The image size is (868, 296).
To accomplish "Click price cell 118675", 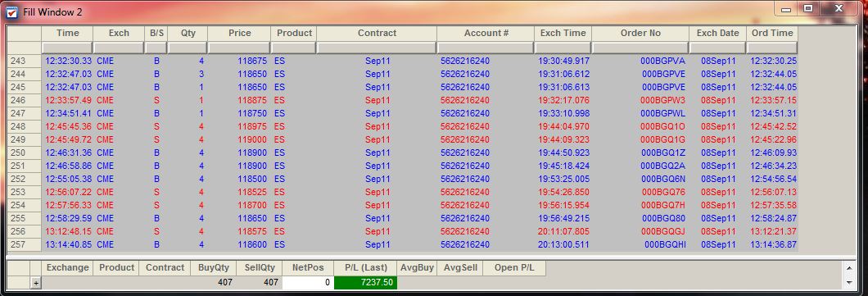I will [x=252, y=61].
